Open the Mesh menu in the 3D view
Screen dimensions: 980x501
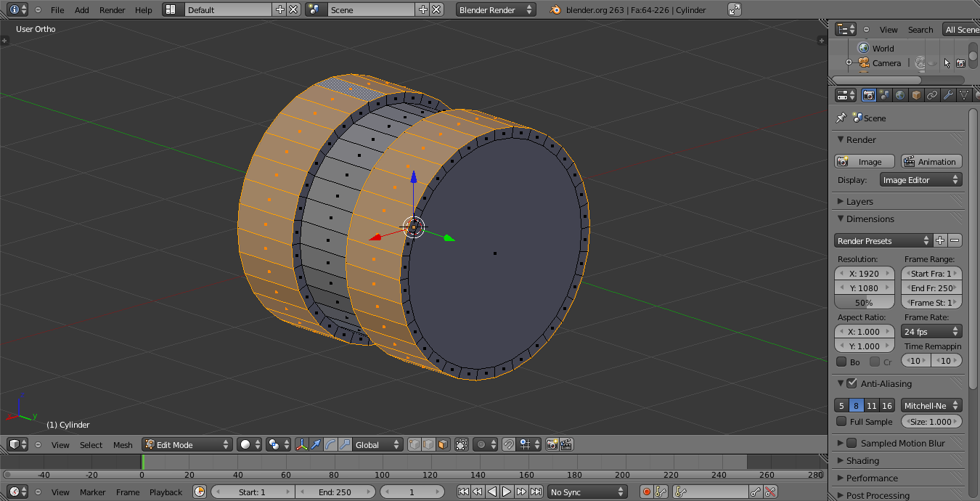(123, 445)
